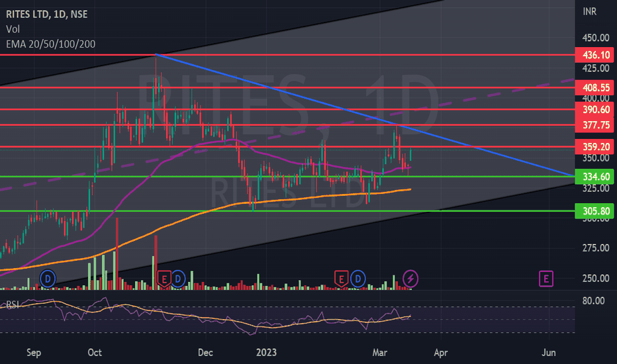617x364 pixels.
Task: Click the Sep label on time axis
Action: pos(34,352)
